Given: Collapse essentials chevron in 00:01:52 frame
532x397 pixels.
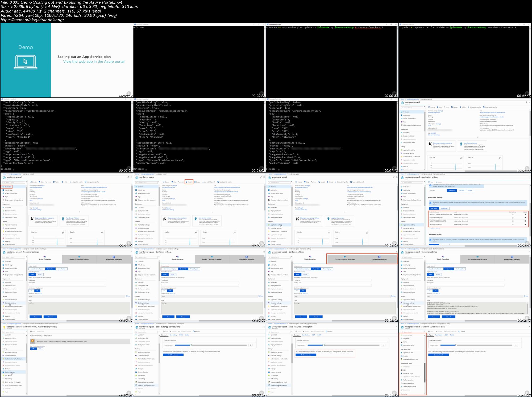Looking at the screenshot, I should tap(345, 212).
